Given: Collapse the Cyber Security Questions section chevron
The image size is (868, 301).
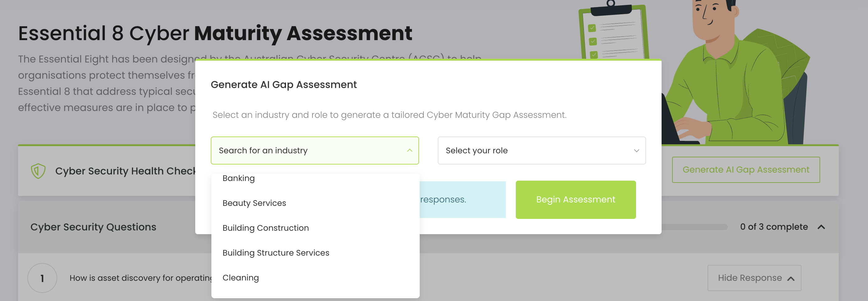Looking at the screenshot, I should tap(821, 227).
